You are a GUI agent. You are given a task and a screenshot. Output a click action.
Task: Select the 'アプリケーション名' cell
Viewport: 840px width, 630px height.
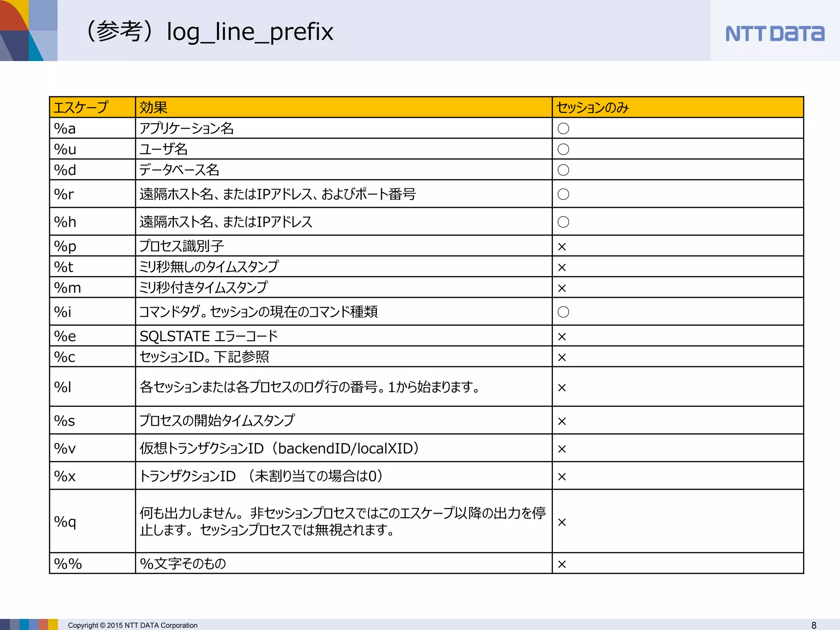coord(344,128)
